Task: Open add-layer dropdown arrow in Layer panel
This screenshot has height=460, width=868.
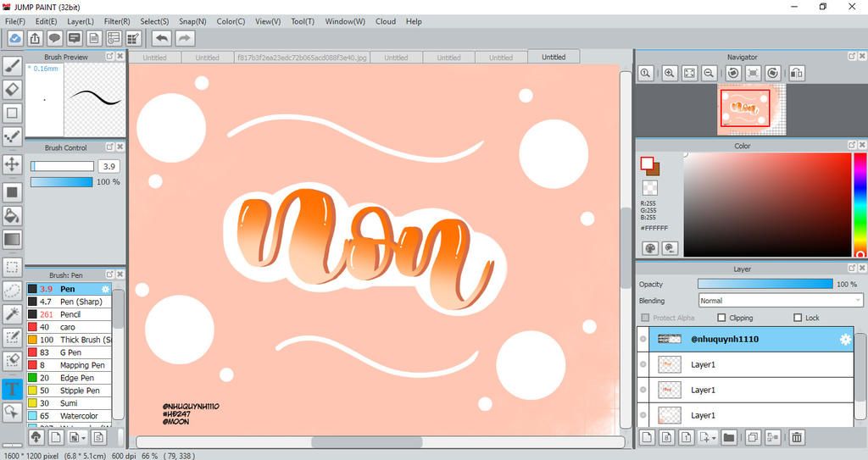Action: pyautogui.click(x=714, y=438)
